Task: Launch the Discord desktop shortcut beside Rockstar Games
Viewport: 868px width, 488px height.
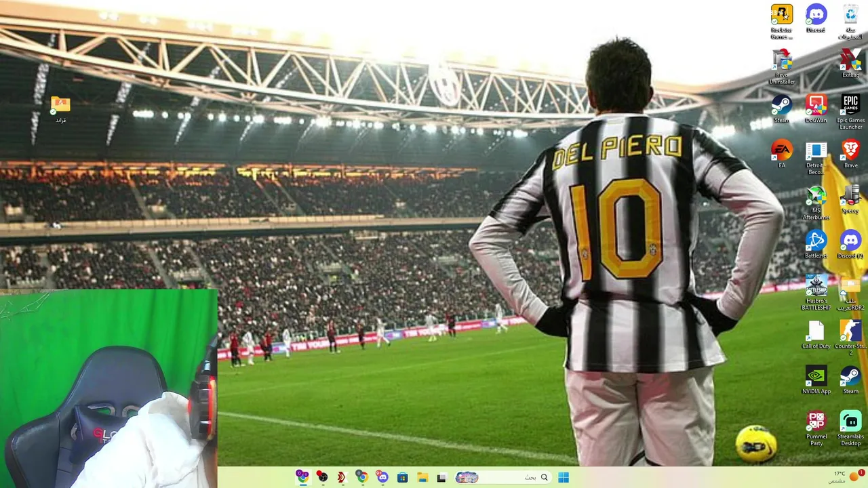Action: (x=816, y=19)
